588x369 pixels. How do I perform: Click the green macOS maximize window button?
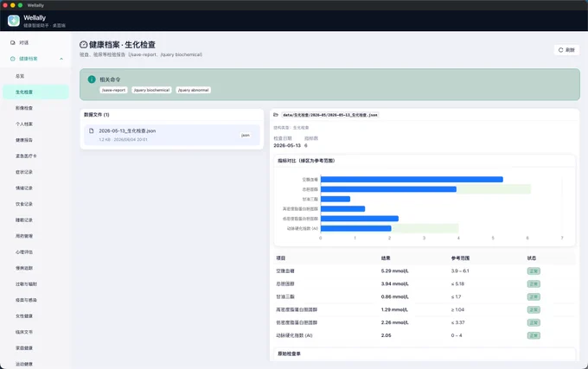tap(20, 5)
